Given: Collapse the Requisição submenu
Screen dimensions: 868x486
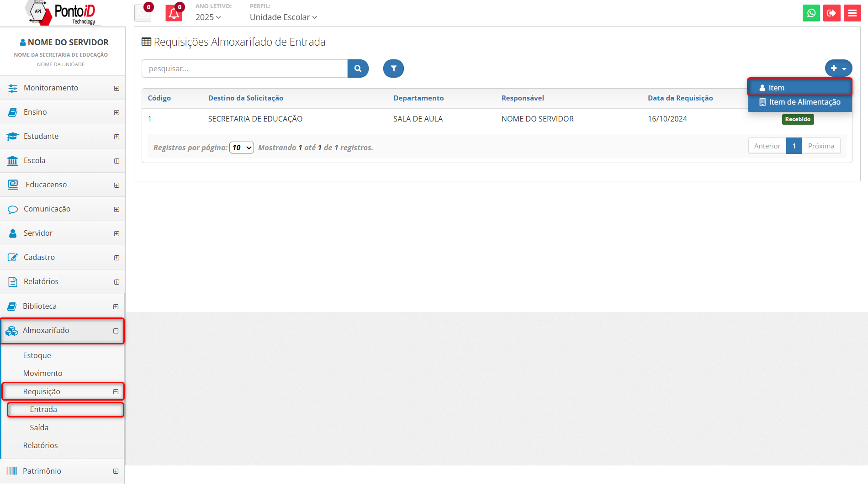Looking at the screenshot, I should click(116, 391).
